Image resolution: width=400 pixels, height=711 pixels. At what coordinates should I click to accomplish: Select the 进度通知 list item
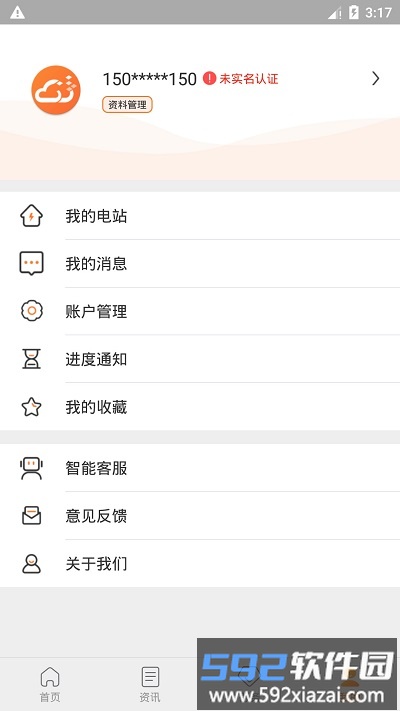200,359
